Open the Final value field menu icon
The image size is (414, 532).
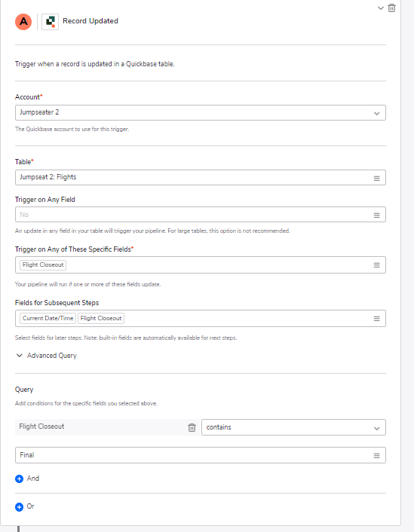coord(376,456)
